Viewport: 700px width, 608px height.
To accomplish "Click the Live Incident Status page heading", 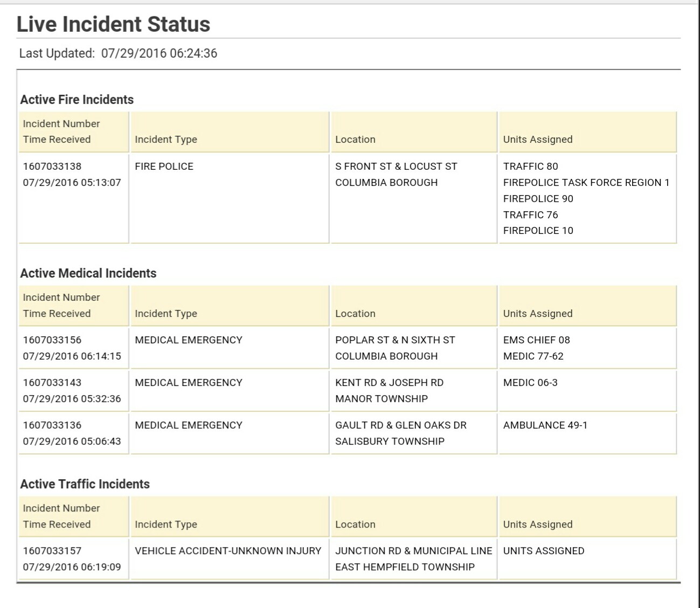I will pyautogui.click(x=113, y=24).
